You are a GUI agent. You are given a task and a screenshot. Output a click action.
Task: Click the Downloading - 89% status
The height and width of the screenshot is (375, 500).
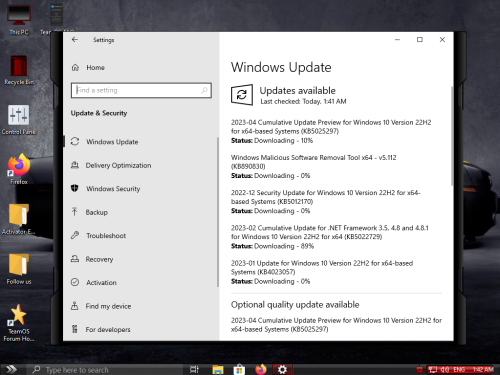click(x=284, y=246)
